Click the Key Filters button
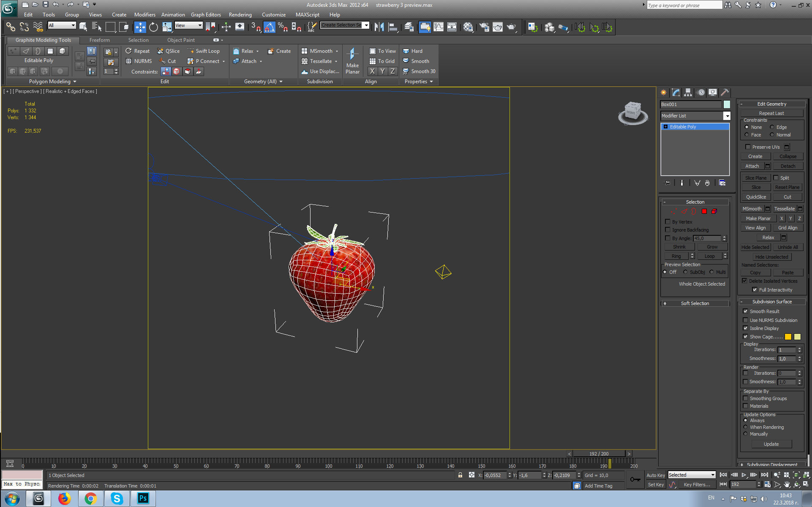This screenshot has width=812, height=507. (x=697, y=485)
